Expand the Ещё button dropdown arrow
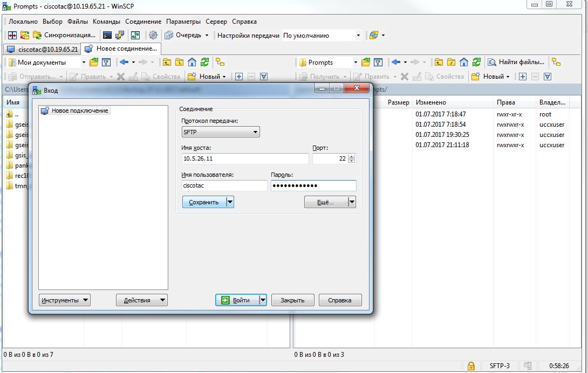588x373 pixels. [352, 202]
